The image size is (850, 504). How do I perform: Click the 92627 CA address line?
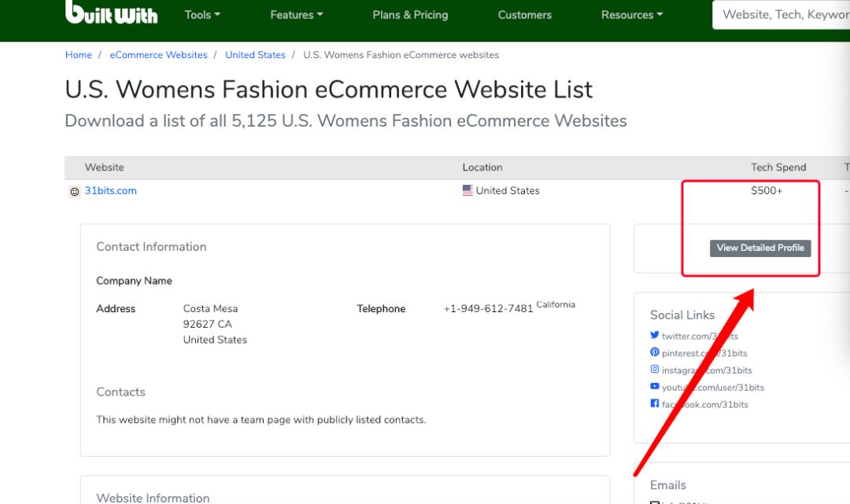coord(208,324)
